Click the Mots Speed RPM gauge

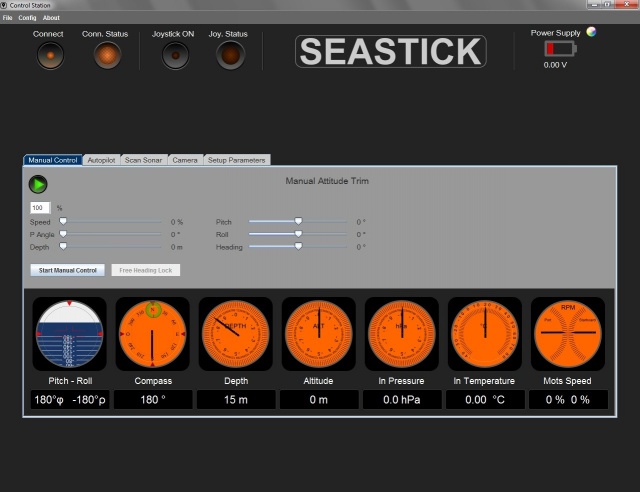tap(567, 333)
